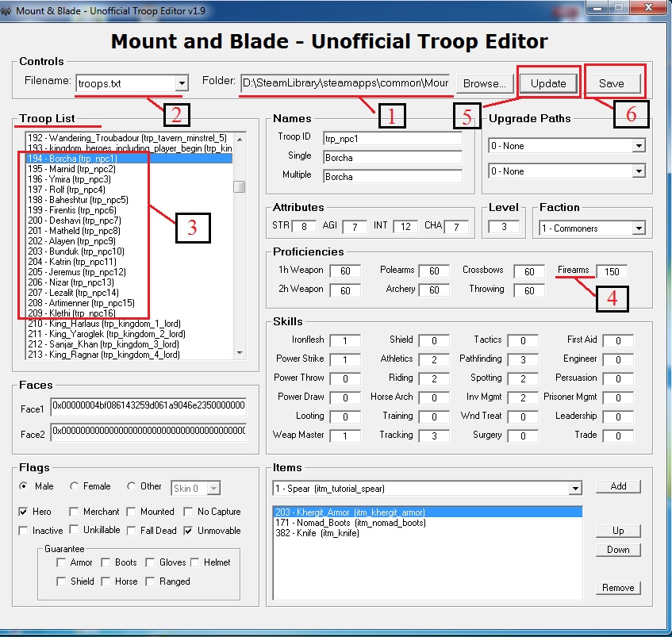Select 203 - Bunduk troop entry
Screen dimensions: 672x637
pos(129,251)
